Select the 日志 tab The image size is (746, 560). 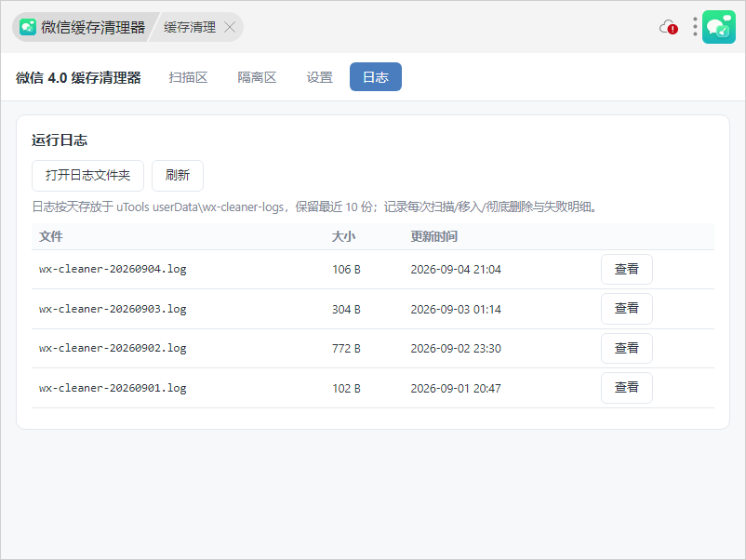click(x=376, y=76)
